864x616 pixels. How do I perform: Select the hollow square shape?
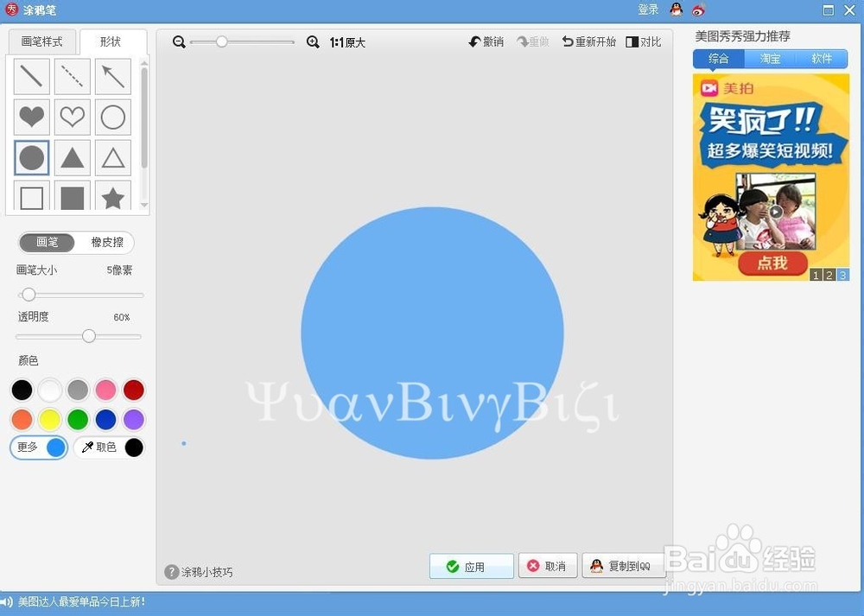[31, 195]
